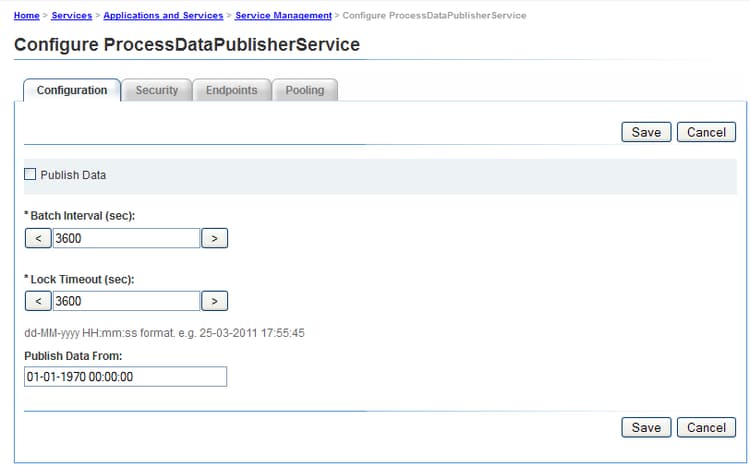Open Applications and Services breadcrumb

tap(163, 15)
